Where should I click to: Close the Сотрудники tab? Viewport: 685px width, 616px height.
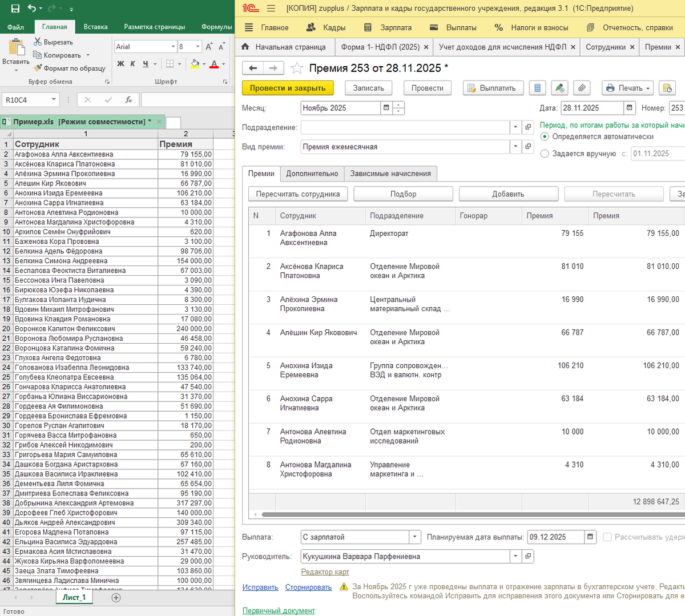[x=632, y=47]
